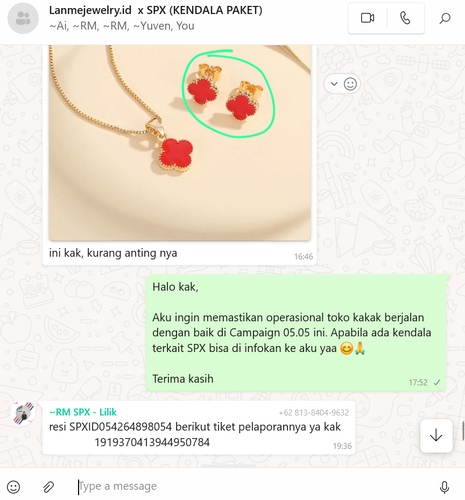Record a voice message
Viewport: 465px width, 500px height.
coord(444,487)
